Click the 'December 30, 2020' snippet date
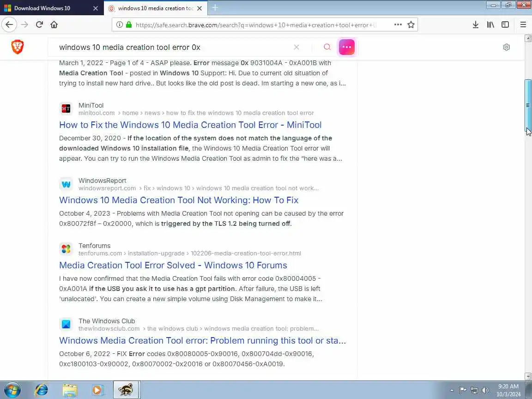This screenshot has height=399, width=532. pyautogui.click(x=90, y=139)
